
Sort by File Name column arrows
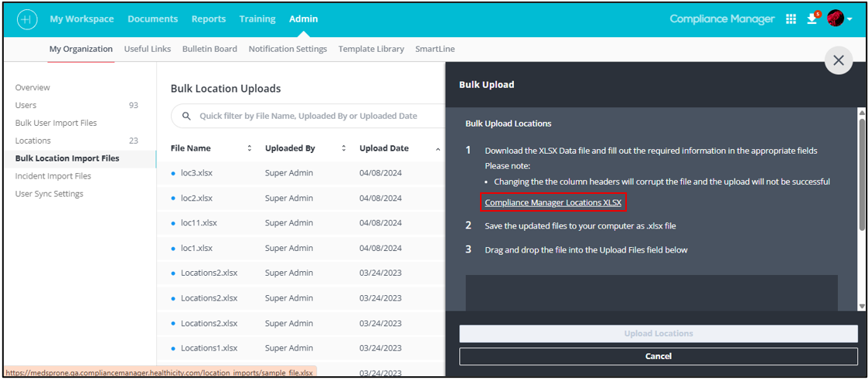click(249, 148)
